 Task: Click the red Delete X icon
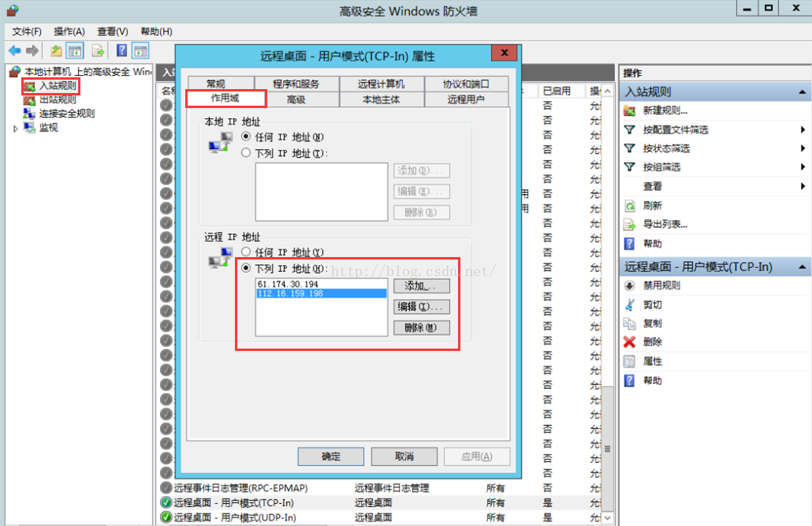630,342
